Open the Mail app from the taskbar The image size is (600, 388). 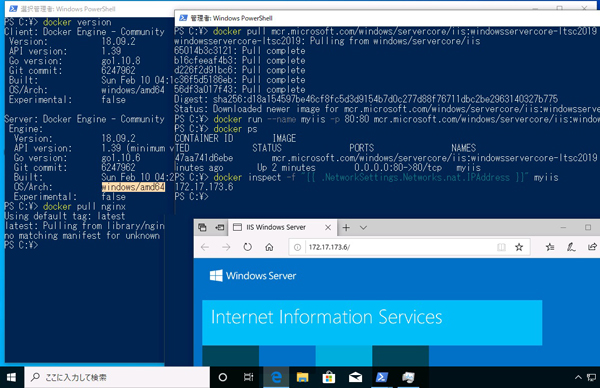(355, 378)
